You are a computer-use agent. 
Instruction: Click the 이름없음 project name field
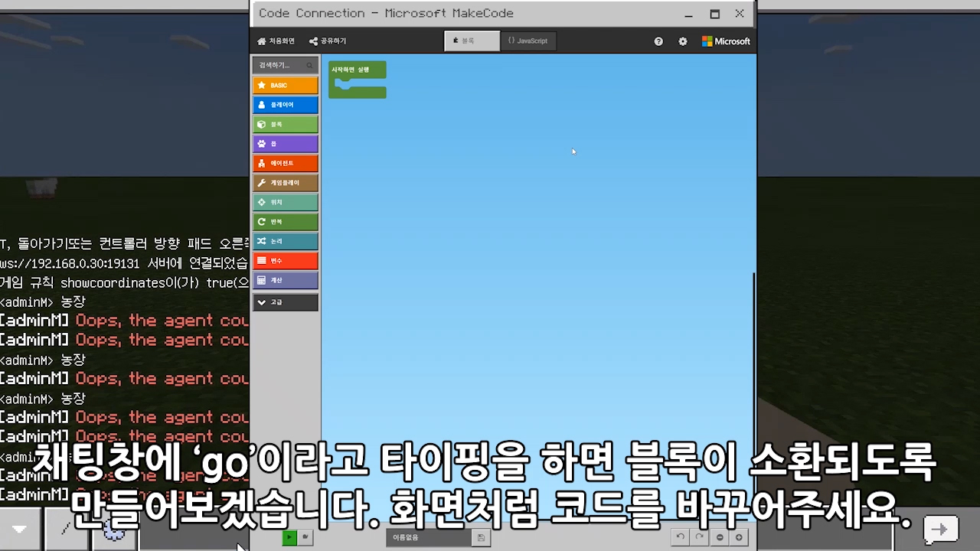429,538
